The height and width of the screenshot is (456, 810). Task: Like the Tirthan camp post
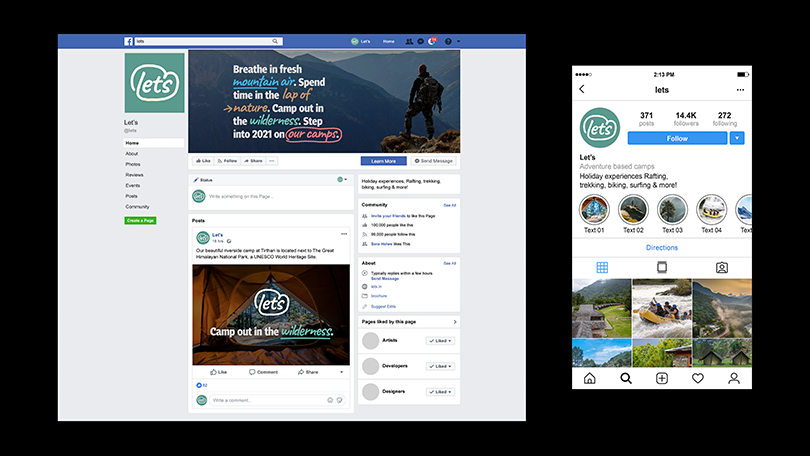(x=219, y=372)
